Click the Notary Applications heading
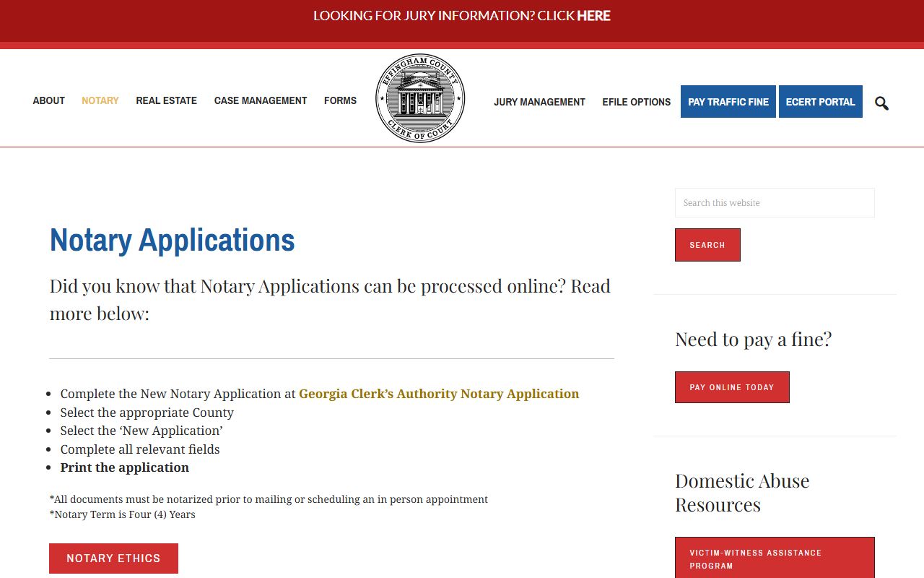The height and width of the screenshot is (578, 924). [172, 240]
